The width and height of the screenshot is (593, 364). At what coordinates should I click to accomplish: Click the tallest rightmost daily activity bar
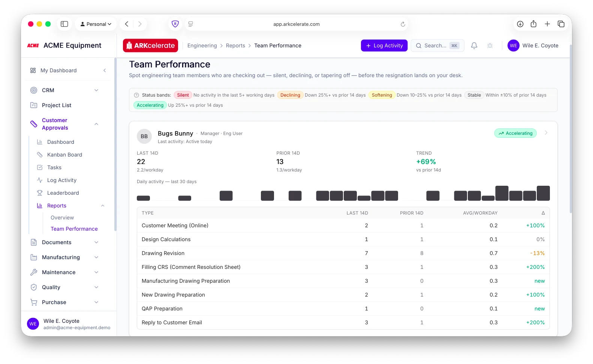click(x=543, y=193)
